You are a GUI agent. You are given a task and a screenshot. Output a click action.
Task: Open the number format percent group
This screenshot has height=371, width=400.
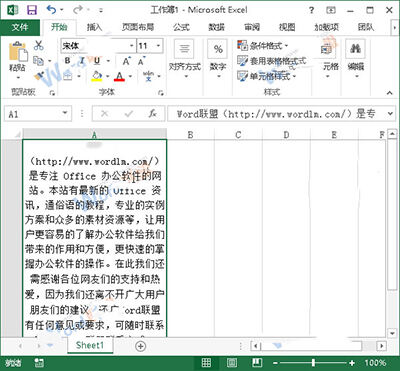tap(218, 59)
